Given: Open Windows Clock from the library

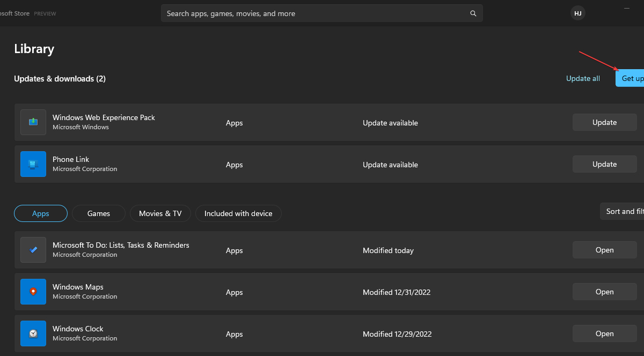Looking at the screenshot, I should [604, 333].
